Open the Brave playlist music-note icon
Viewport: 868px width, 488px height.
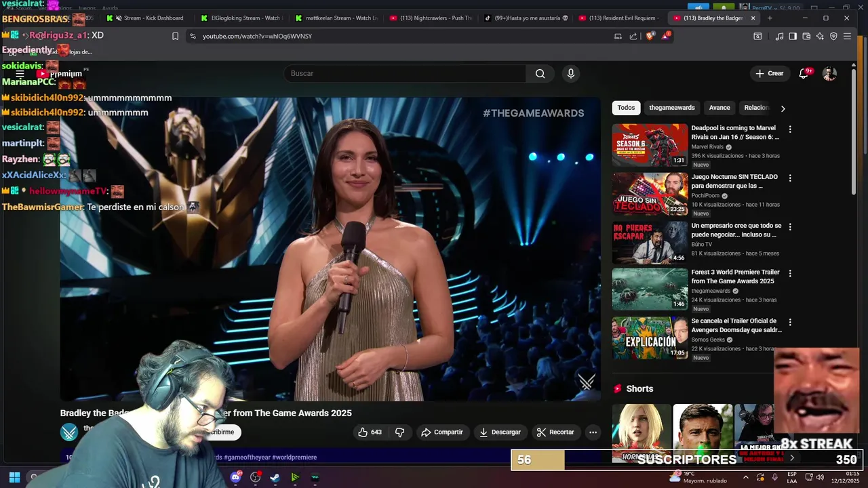point(779,36)
